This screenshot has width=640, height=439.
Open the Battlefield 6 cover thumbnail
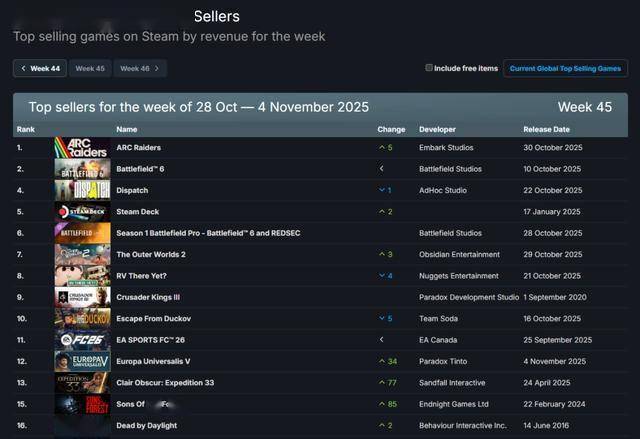[82, 169]
